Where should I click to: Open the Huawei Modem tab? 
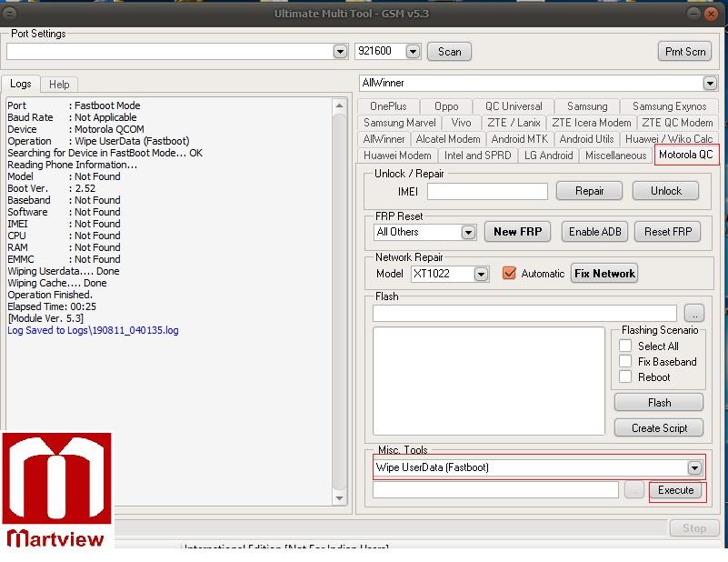(397, 156)
